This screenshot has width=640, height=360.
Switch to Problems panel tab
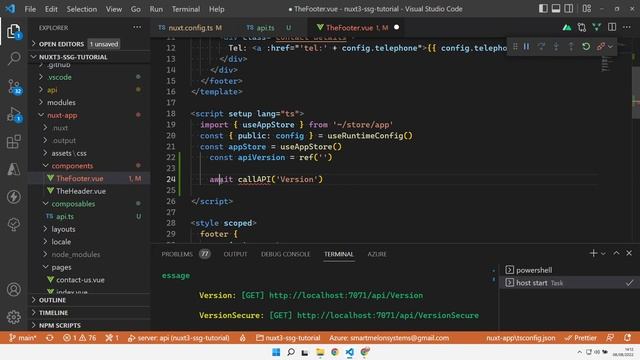[186, 254]
